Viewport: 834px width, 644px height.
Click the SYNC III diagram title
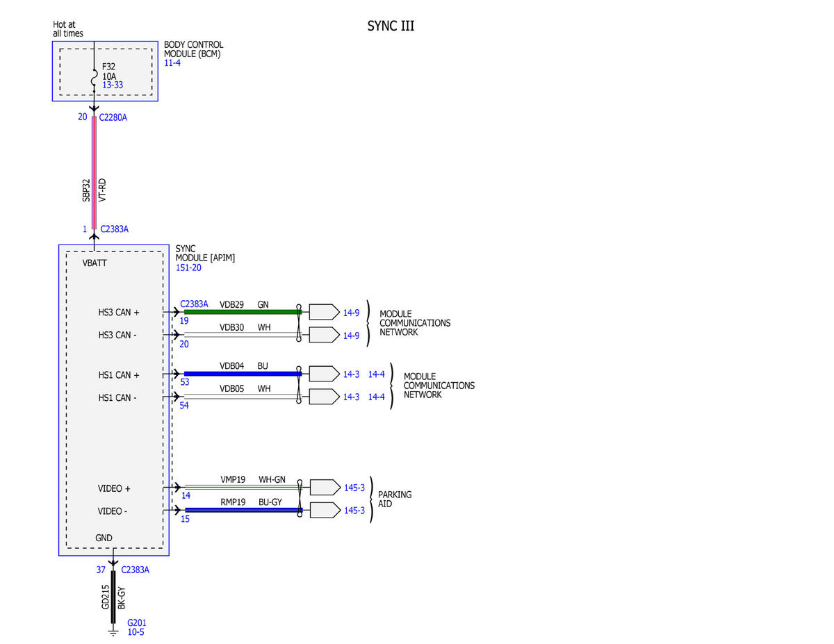point(391,26)
